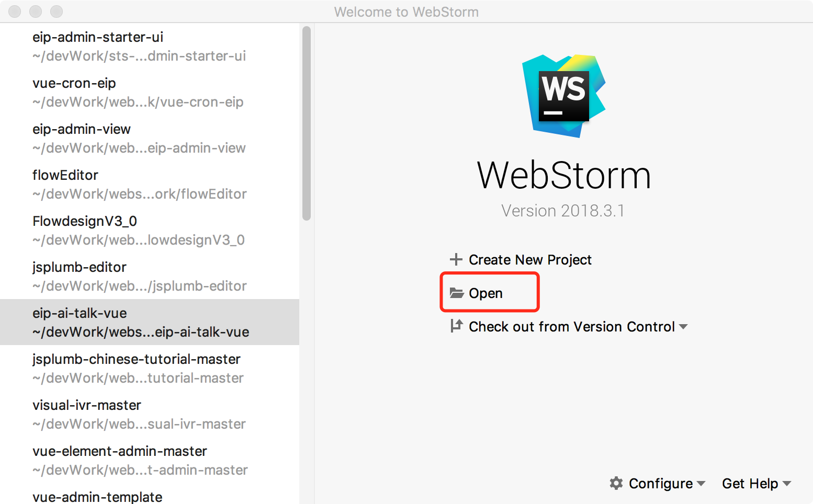The image size is (813, 504).
Task: Click the window zoom button in title bar
Action: tap(57, 12)
